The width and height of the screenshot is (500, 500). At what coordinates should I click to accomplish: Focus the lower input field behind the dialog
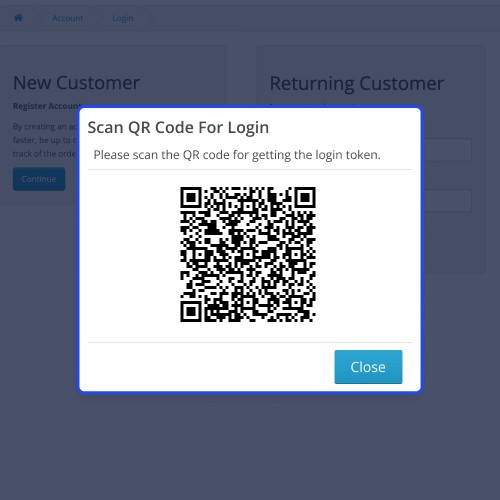click(x=447, y=201)
